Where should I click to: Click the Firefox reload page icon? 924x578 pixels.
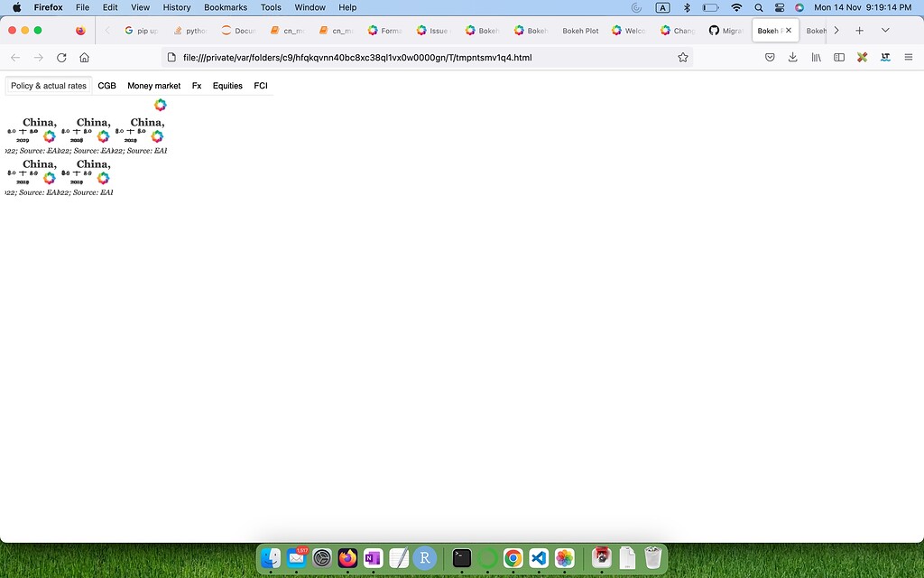click(x=61, y=57)
